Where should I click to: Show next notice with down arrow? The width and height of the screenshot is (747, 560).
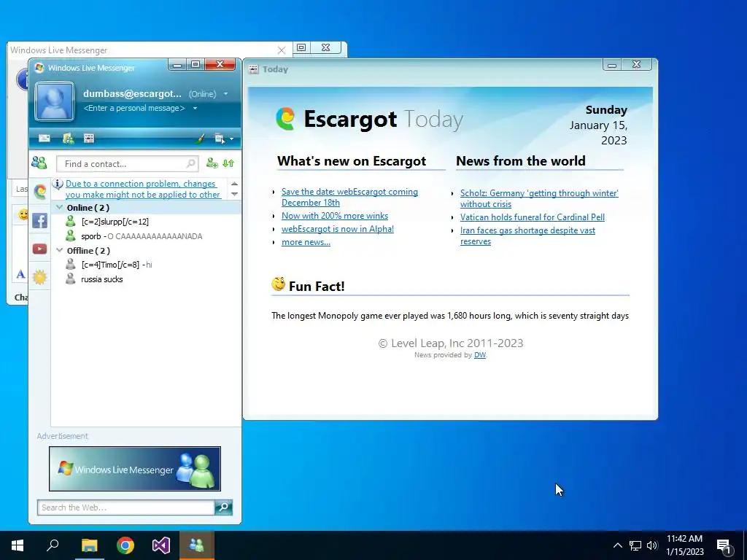[234, 194]
